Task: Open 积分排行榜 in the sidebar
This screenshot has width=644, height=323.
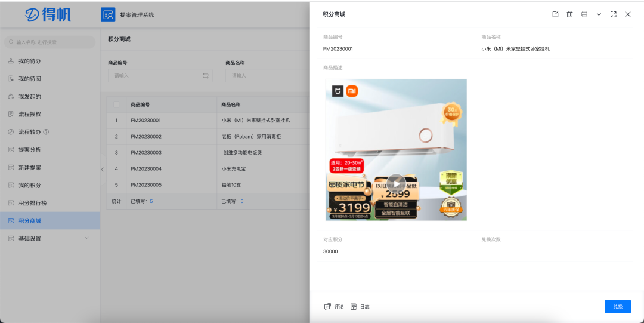Action: (x=49, y=203)
